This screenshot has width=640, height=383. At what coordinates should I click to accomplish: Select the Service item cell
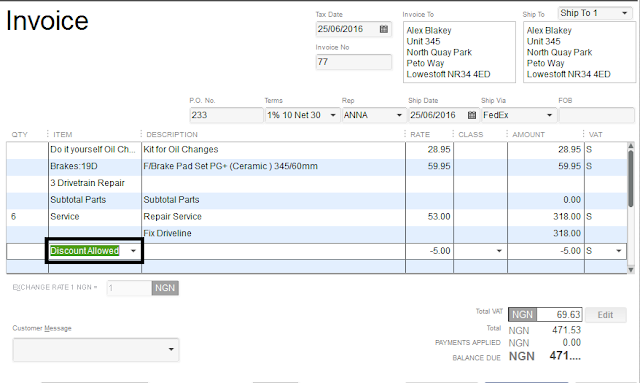95,216
